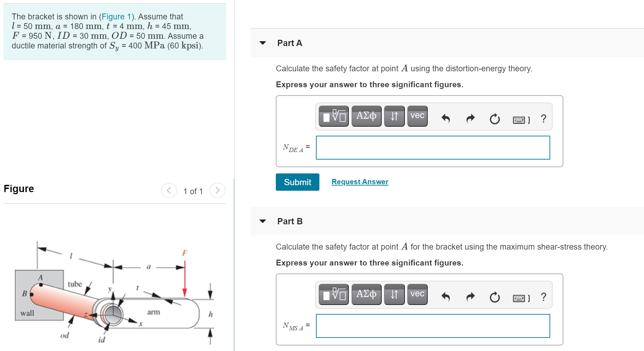Open the Greek symbols ΑΣΦ in Part B
The width and height of the screenshot is (644, 351).
pyautogui.click(x=366, y=295)
